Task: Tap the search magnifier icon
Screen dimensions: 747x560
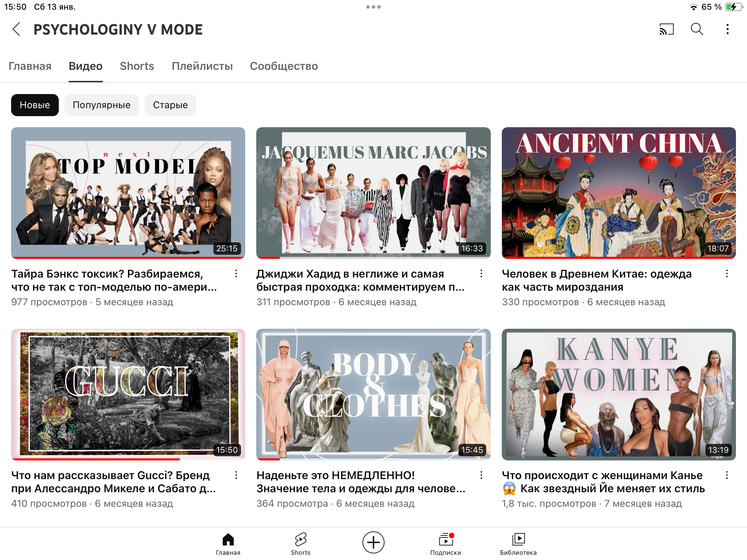Action: click(x=697, y=29)
